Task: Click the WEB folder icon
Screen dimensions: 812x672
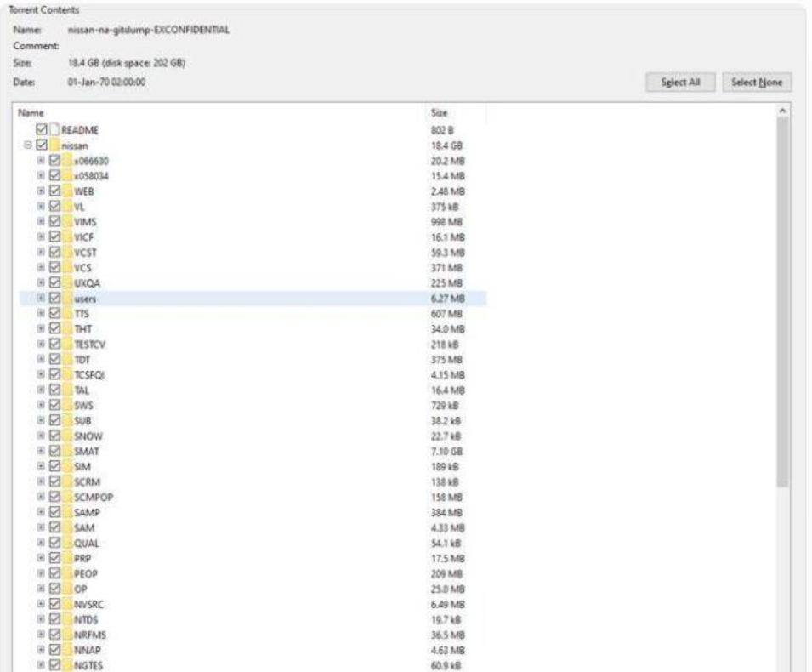Action: click(68, 191)
